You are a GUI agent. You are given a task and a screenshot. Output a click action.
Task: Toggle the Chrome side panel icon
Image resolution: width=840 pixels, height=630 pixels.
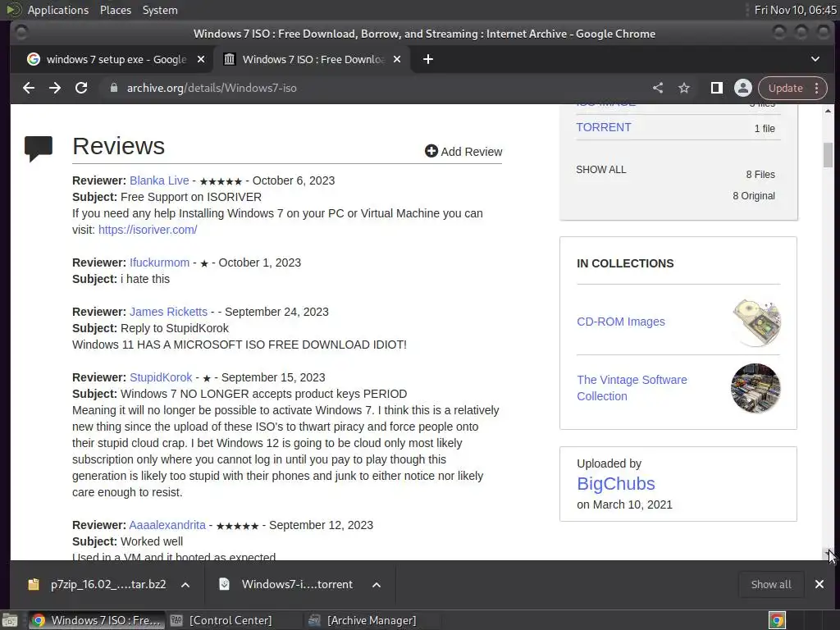(x=716, y=88)
